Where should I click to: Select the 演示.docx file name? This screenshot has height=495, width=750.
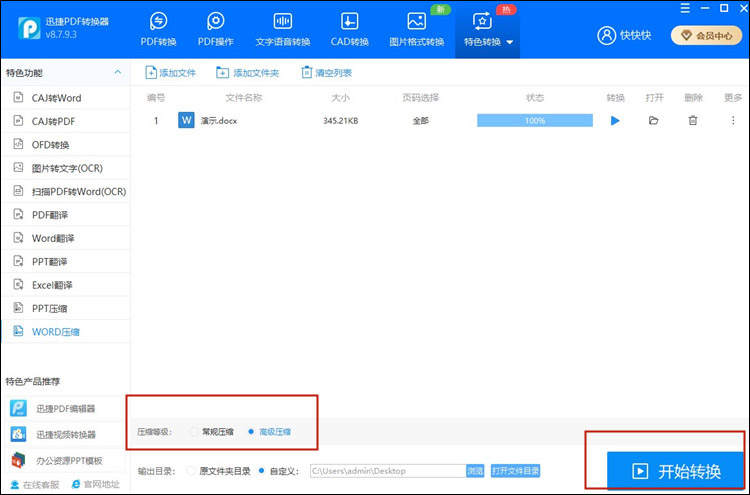pyautogui.click(x=219, y=121)
